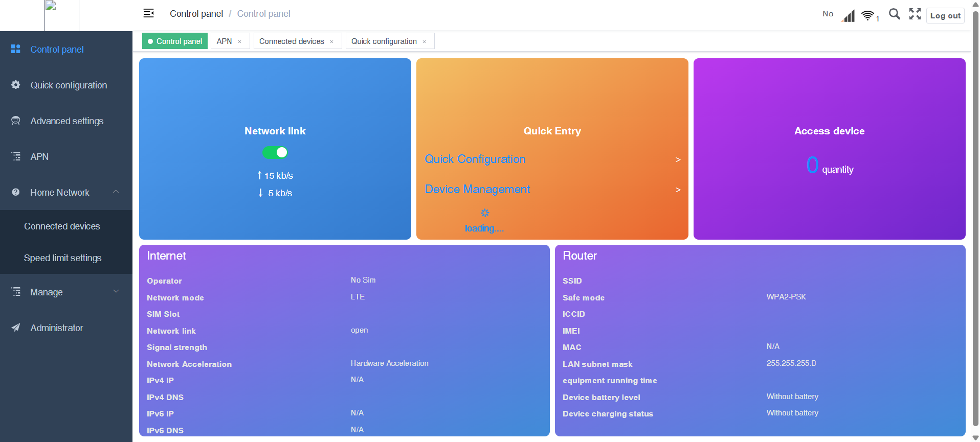The image size is (980, 442).
Task: Click the Control panel breadcrumb
Action: click(196, 14)
